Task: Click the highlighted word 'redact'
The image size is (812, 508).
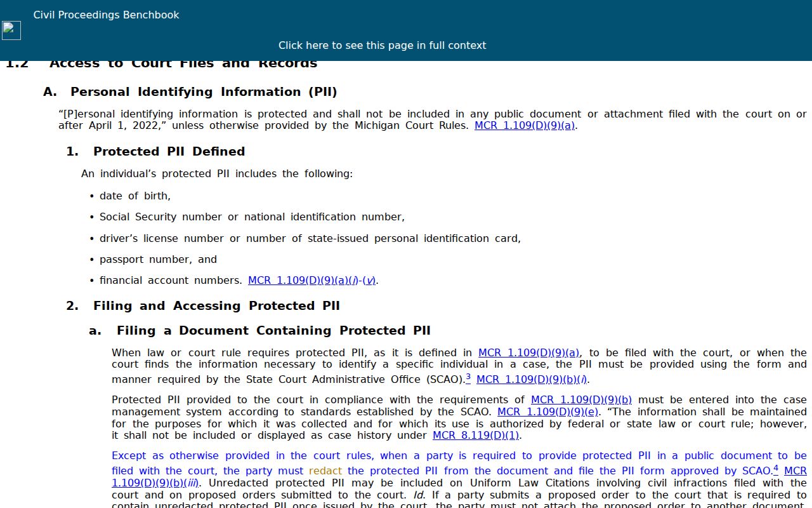Action: coord(325,471)
